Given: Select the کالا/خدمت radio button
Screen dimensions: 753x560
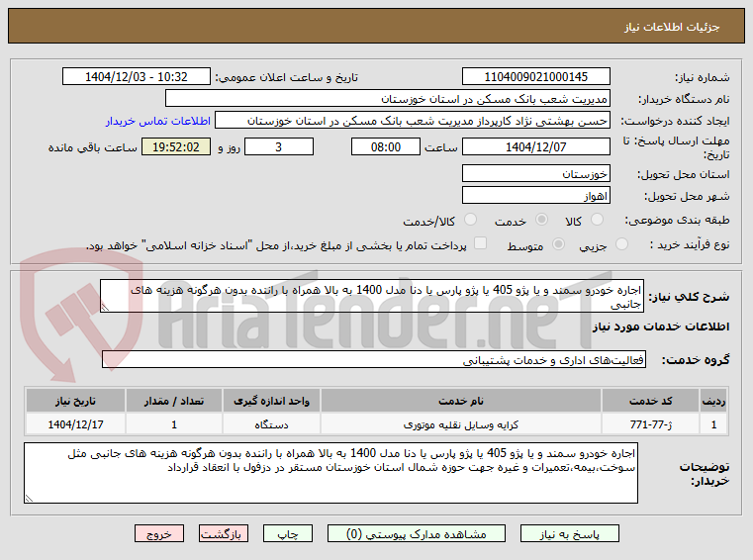Looking at the screenshot, I should pos(470,220).
